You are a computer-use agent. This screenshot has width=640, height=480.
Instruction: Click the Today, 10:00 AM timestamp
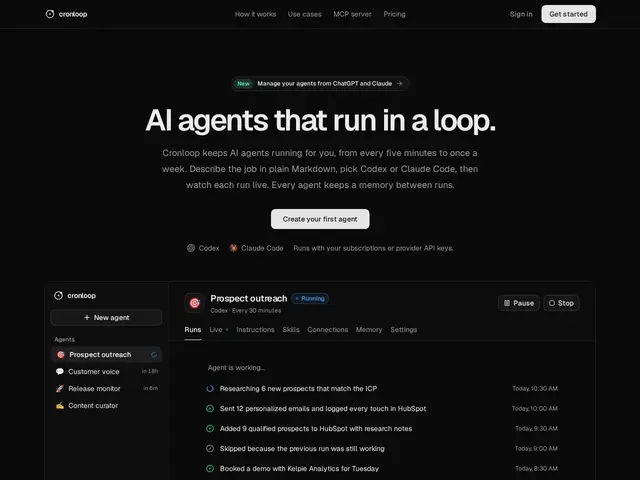click(535, 409)
